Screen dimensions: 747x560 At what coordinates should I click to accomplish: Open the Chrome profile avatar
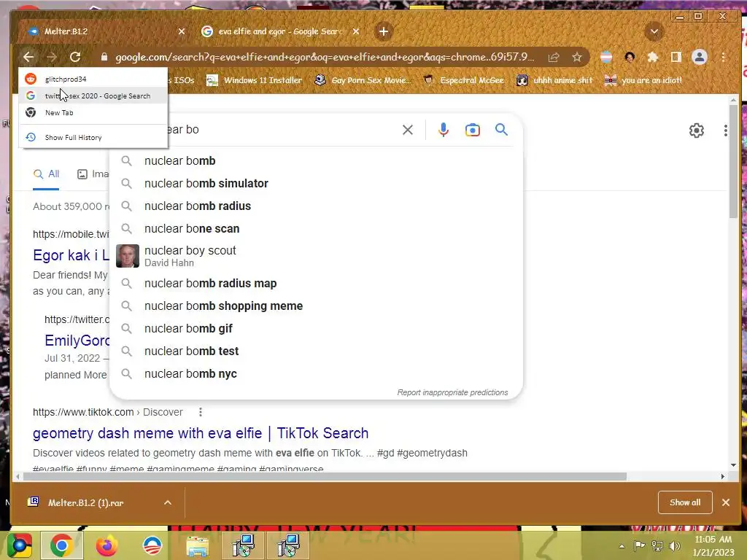[700, 57]
